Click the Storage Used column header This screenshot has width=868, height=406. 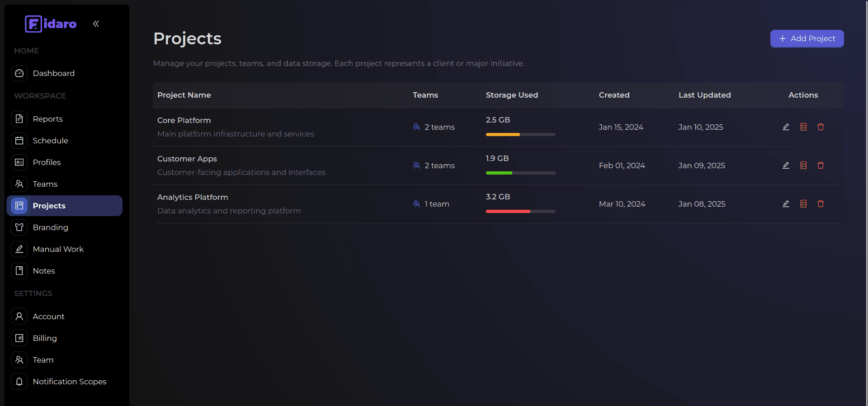(x=512, y=95)
